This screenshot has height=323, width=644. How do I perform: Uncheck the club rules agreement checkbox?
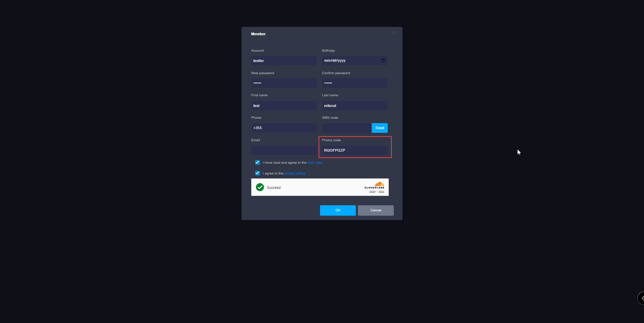coord(258,162)
